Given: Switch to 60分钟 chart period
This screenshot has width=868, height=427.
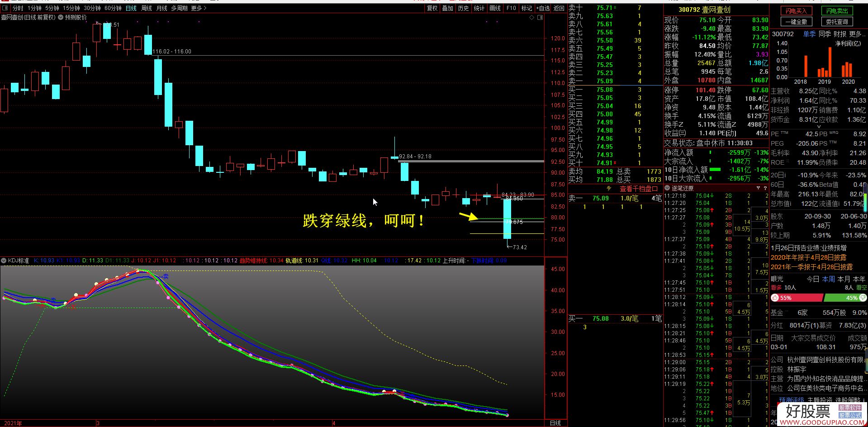Looking at the screenshot, I should point(113,8).
